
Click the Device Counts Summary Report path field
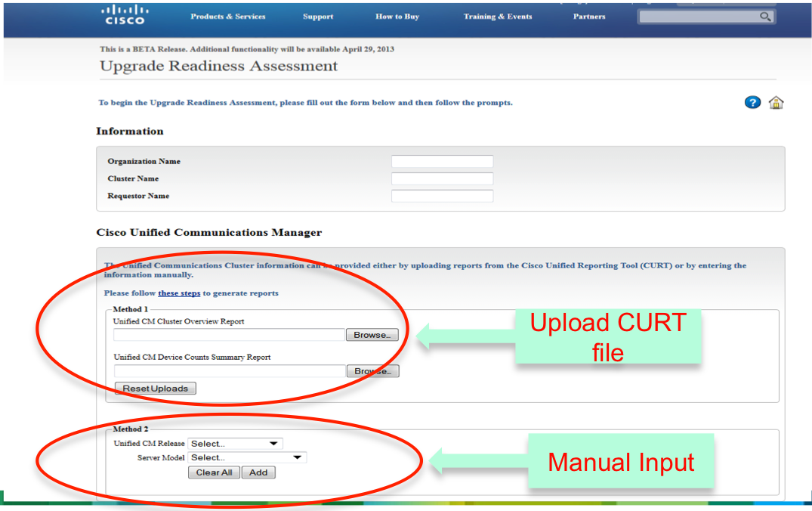point(230,371)
